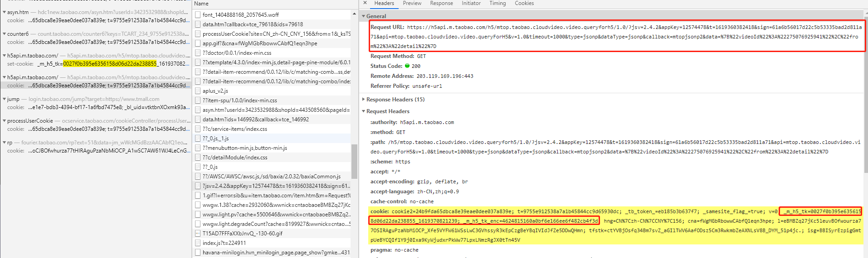Click the Name column header

tap(201, 4)
